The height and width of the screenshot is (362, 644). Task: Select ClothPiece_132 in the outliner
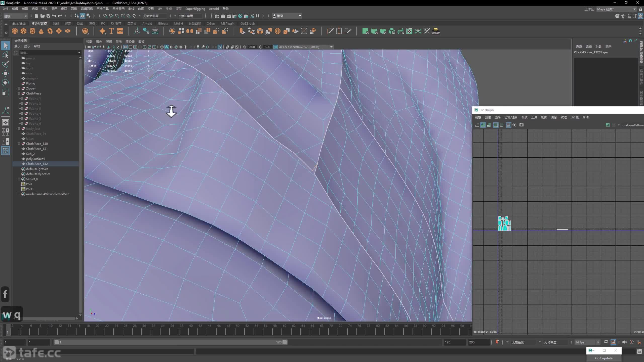click(37, 164)
